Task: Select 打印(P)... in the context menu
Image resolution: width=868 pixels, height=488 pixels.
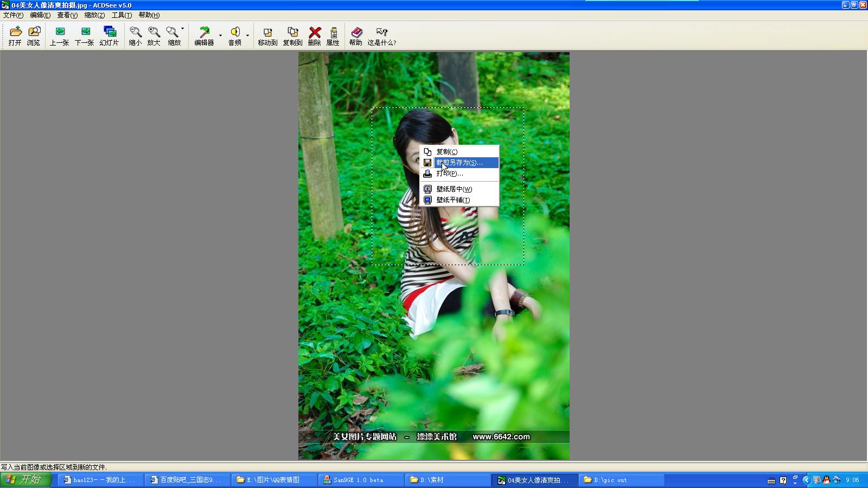Action: point(450,174)
